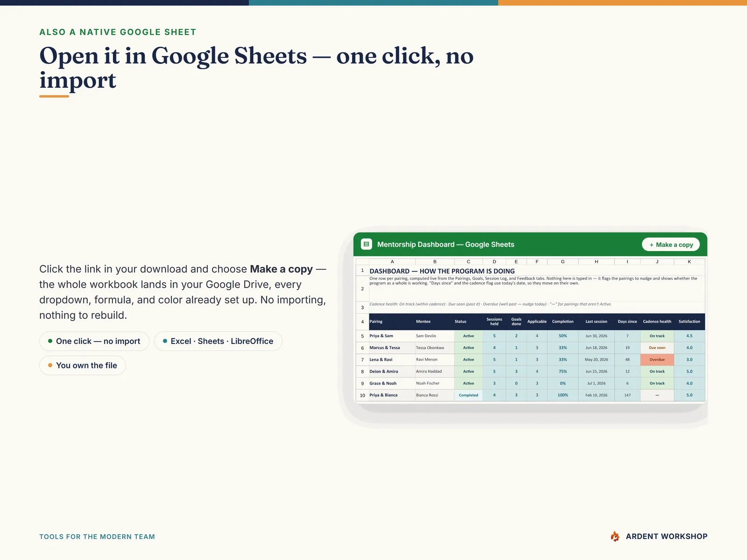Select the '50%' completion cell
Image resolution: width=747 pixels, height=560 pixels.
(x=563, y=336)
